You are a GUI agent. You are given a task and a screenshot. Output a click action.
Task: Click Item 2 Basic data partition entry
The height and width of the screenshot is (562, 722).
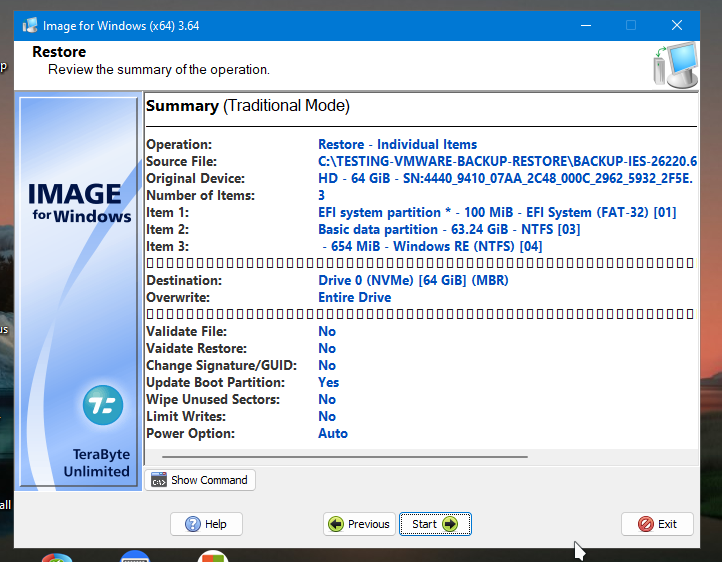tap(449, 230)
